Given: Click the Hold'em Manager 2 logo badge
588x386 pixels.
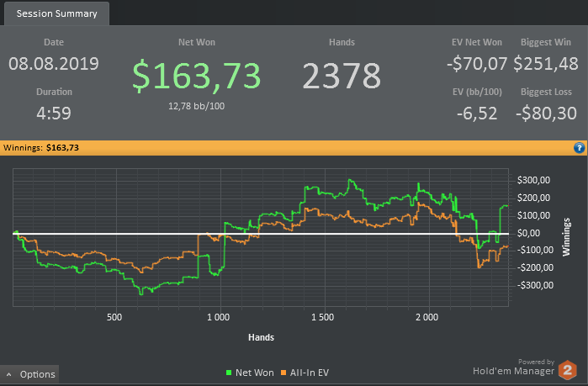Looking at the screenshot, I should [567, 370].
